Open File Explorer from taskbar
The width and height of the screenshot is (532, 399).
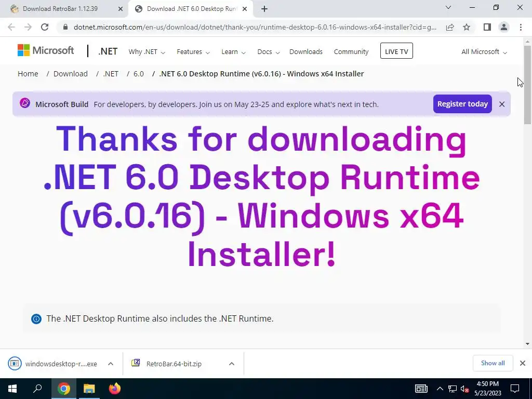tap(89, 389)
